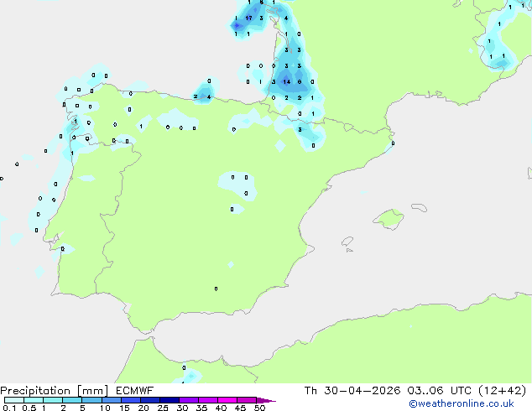This screenshot has height=411, width=532.
Task: Click the 4 mm value on Spain's north coast
Action: click(209, 97)
